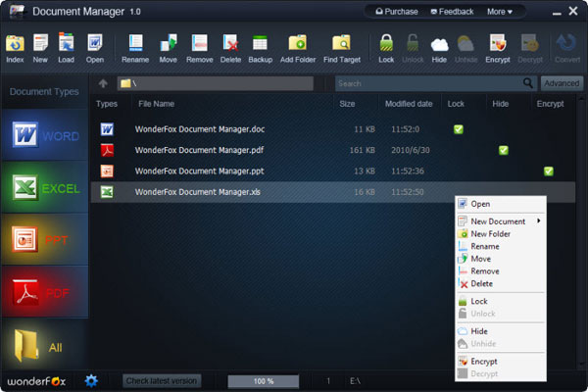This screenshot has height=392, width=588.
Task: Choose Lock in context menu
Action: pyautogui.click(x=500, y=301)
